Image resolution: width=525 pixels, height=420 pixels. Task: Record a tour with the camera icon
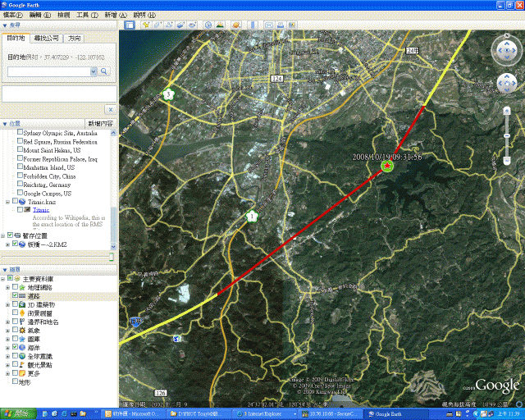(x=192, y=25)
